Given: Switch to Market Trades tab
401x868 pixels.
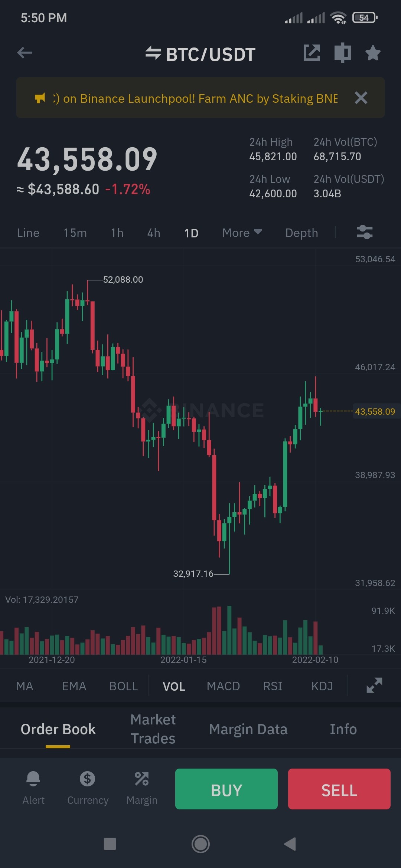Looking at the screenshot, I should [x=153, y=729].
